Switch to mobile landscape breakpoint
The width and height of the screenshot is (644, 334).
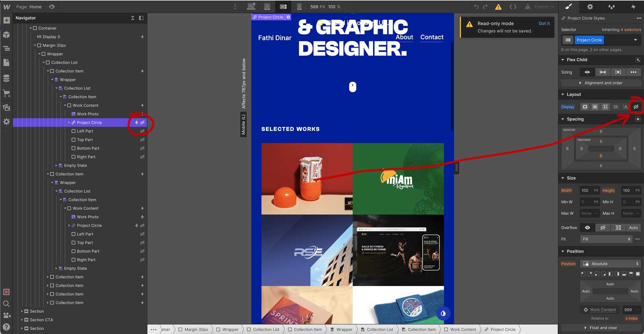pos(283,7)
